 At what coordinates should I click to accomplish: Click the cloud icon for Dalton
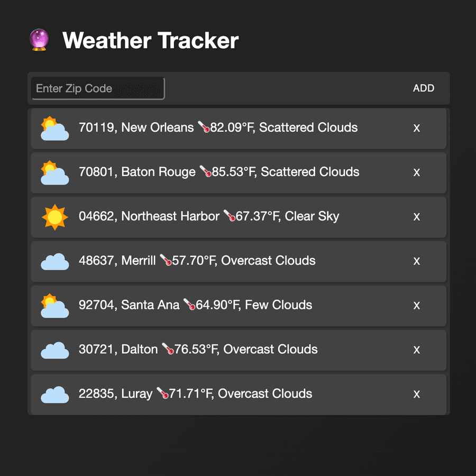(x=54, y=350)
